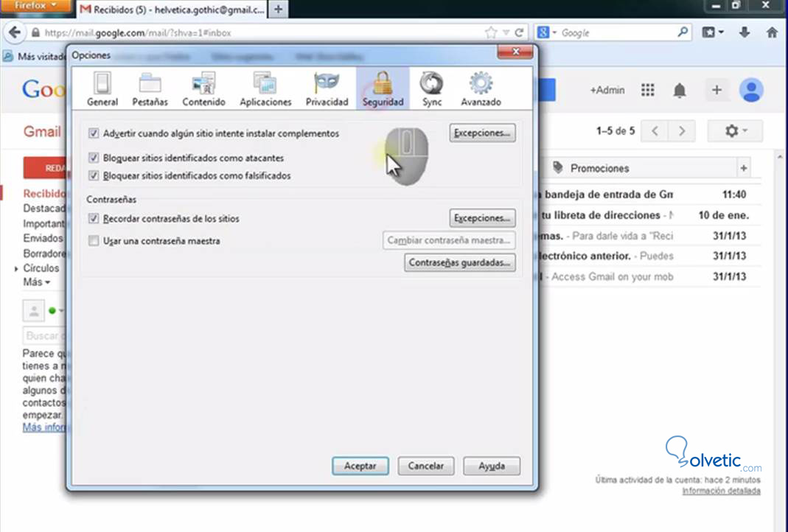Go to the Privacidad options tab
The width and height of the screenshot is (788, 532).
tap(327, 89)
